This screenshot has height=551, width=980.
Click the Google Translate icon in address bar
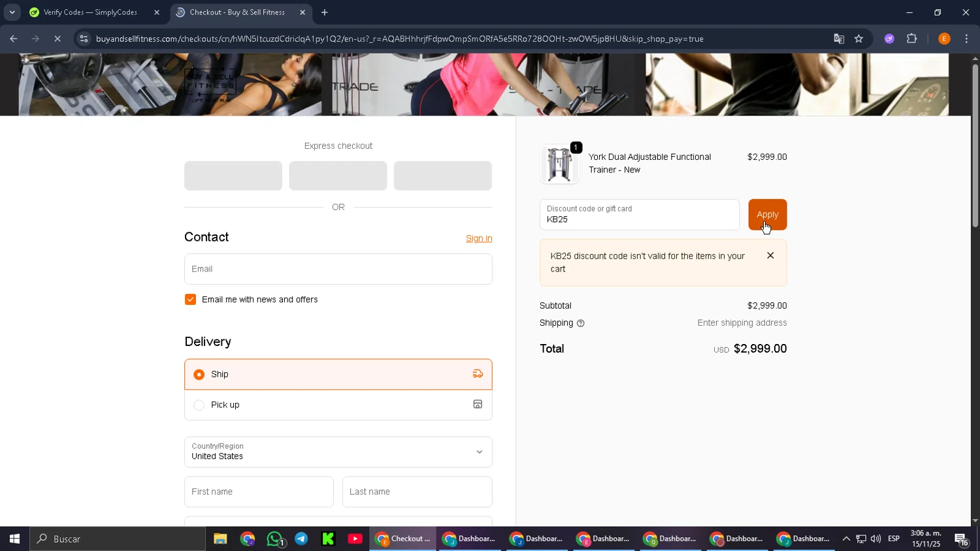pyautogui.click(x=839, y=39)
